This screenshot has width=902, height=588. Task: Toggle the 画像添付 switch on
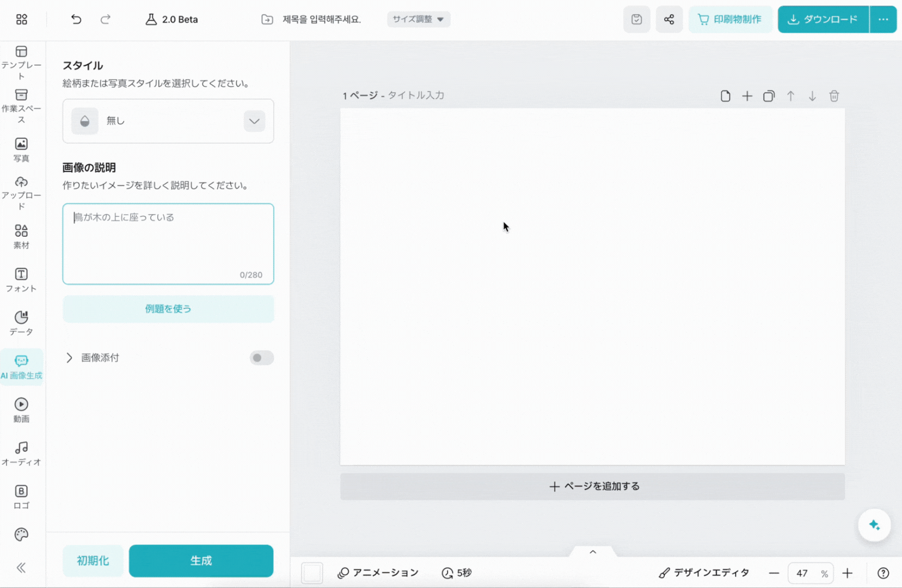tap(261, 358)
